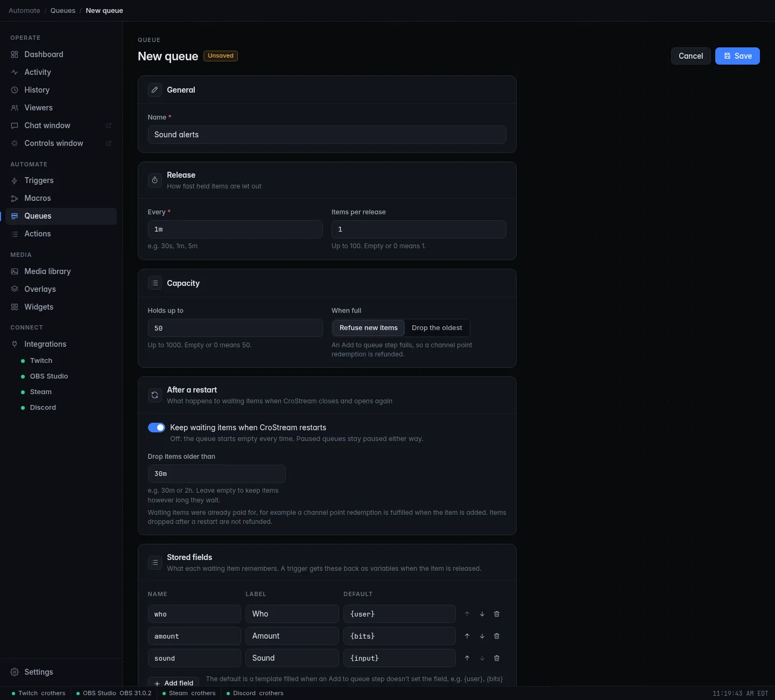Cancel the new queue
The width and height of the screenshot is (775, 700).
pyautogui.click(x=691, y=56)
